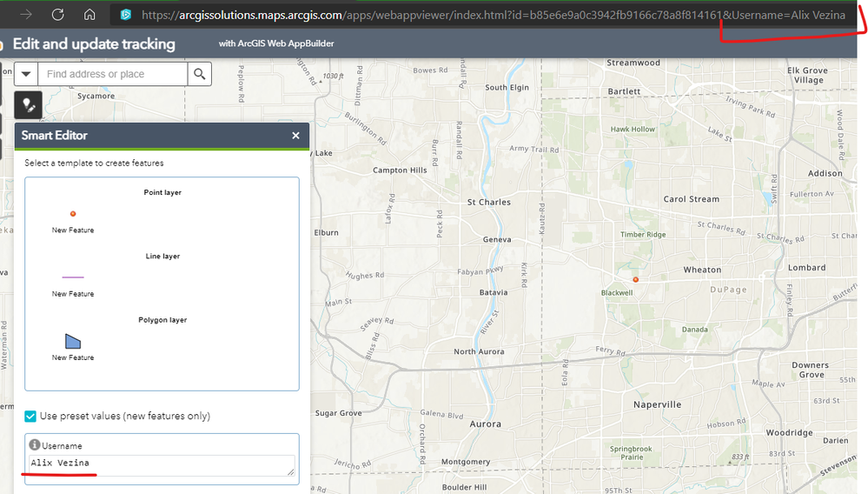Click the Darien map label

pos(835,441)
